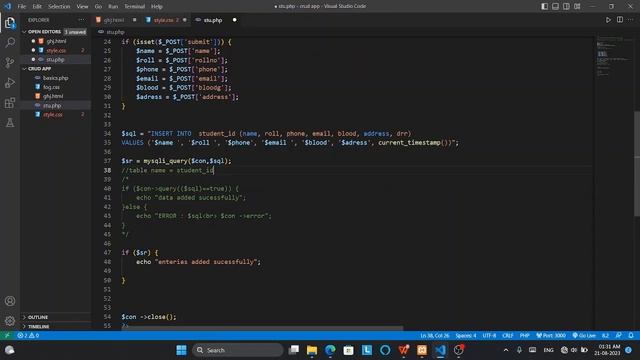Open Spaces: 4 indentation selector
640x360 pixels.
coord(466,336)
